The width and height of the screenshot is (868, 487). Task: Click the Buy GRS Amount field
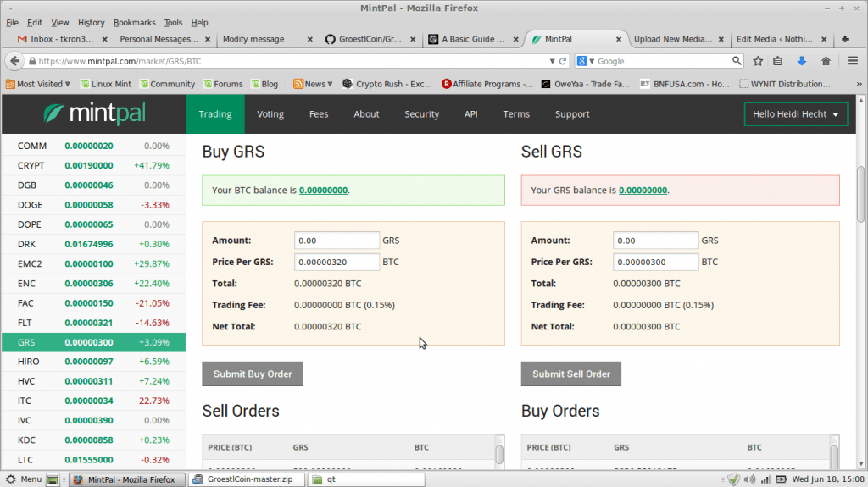point(337,241)
